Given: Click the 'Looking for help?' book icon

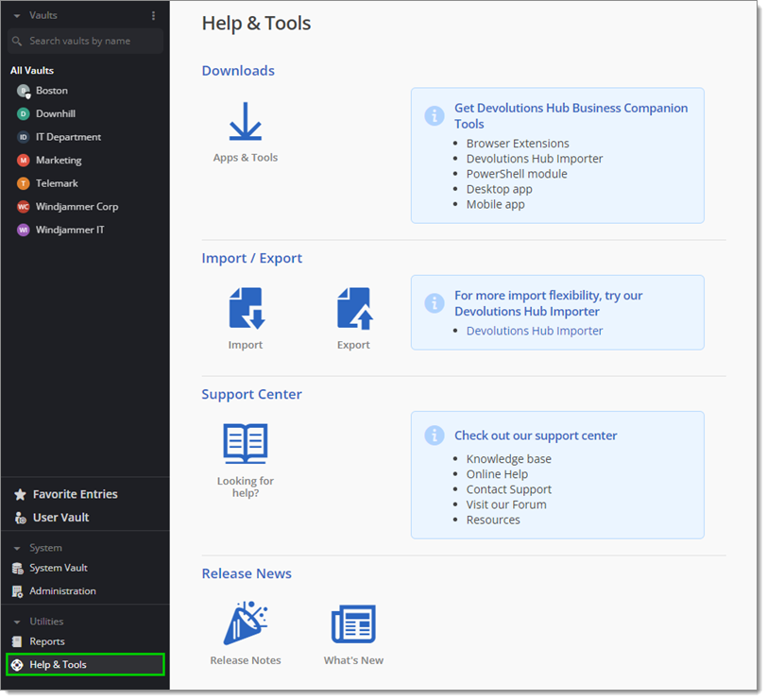Looking at the screenshot, I should (246, 443).
